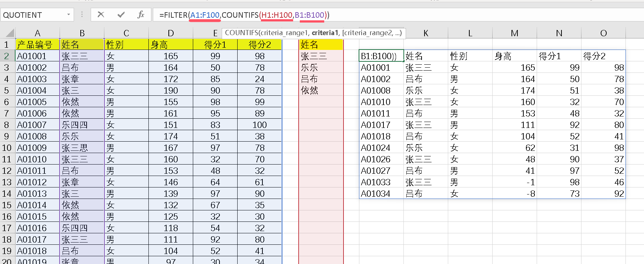Select row 2 header
This screenshot has width=644, height=264.
point(7,56)
